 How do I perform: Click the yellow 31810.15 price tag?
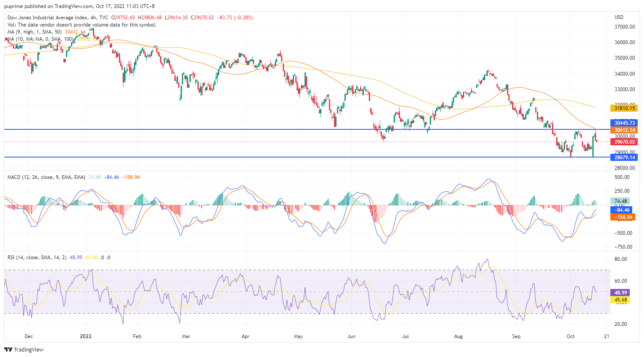pos(624,108)
